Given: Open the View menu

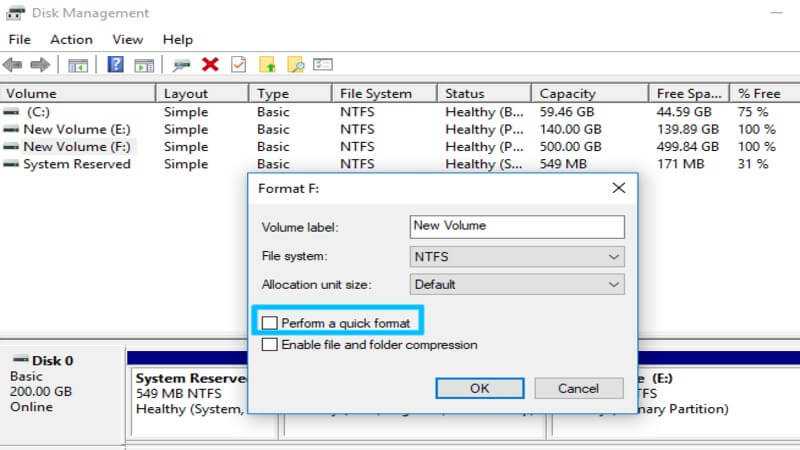Looking at the screenshot, I should click(128, 39).
